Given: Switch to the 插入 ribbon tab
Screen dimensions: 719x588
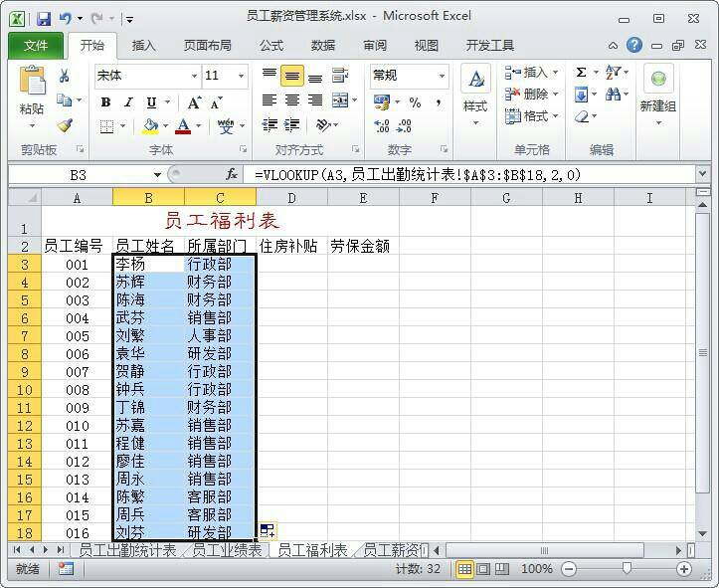Looking at the screenshot, I should click(144, 45).
